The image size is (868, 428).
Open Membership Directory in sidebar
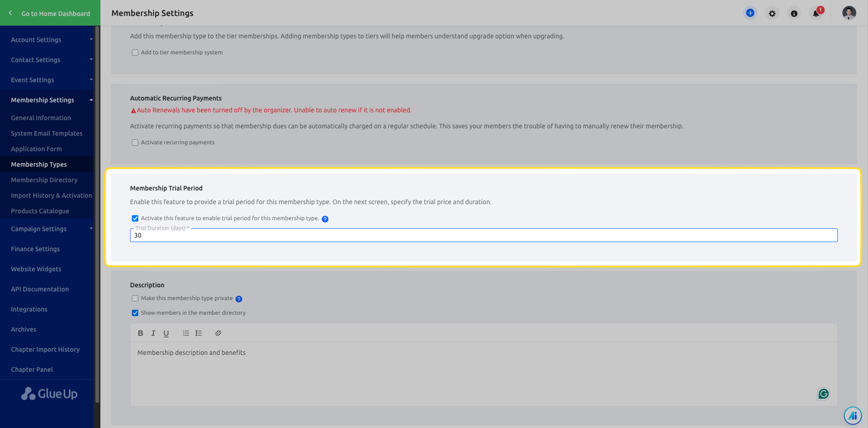[44, 180]
